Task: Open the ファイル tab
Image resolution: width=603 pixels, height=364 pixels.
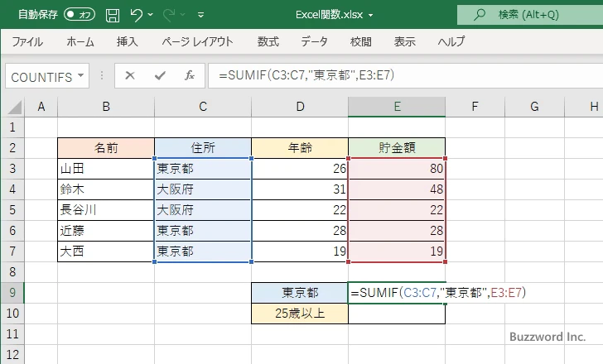Action: pos(27,41)
